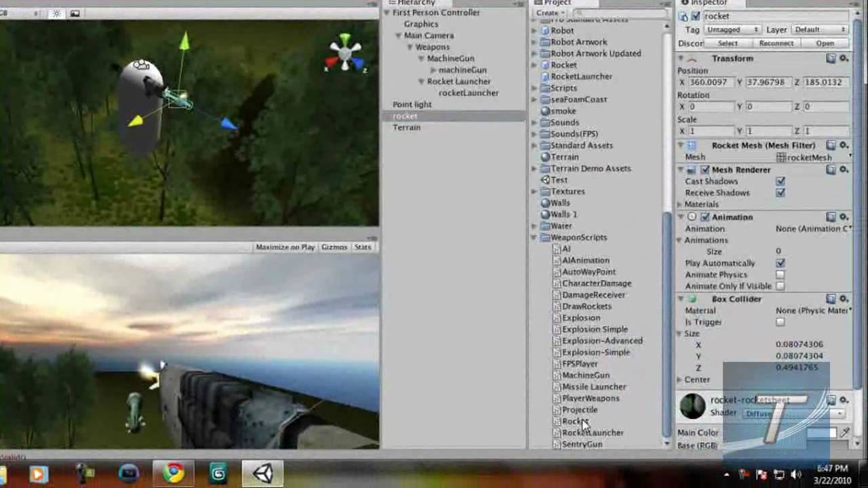Screen dimensions: 868x488
Task: Switch to the Project tab
Action: click(x=557, y=3)
